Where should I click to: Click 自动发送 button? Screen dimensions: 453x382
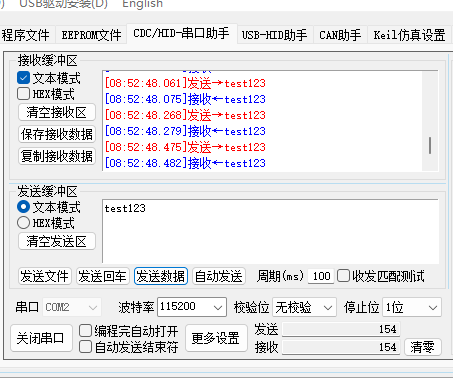[x=219, y=276]
